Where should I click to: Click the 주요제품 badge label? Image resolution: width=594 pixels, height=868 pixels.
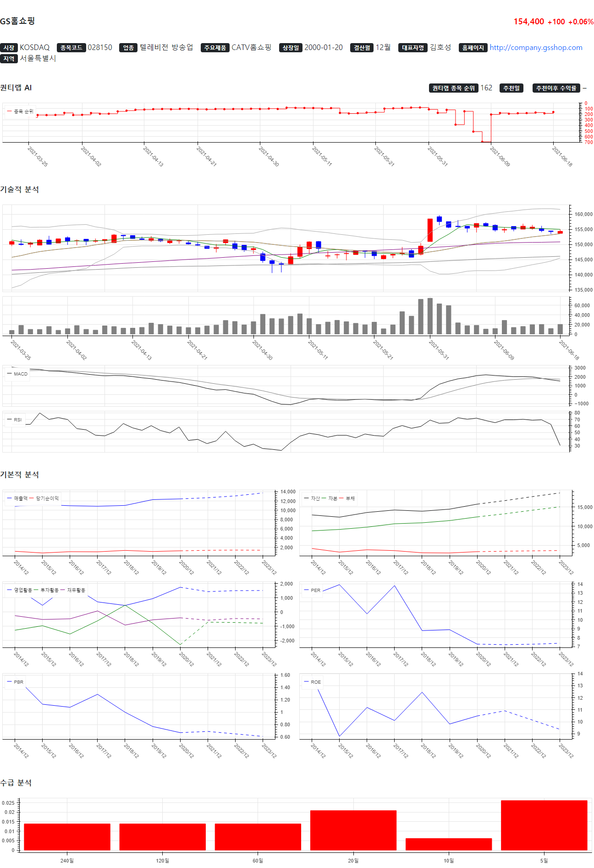[x=215, y=48]
